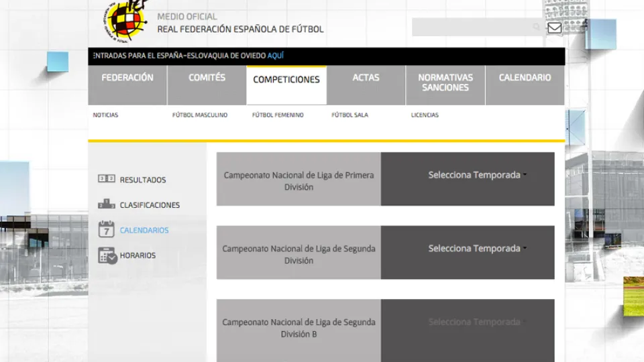644x362 pixels.
Task: Click the Horarios schedule icon
Action: coord(107,255)
